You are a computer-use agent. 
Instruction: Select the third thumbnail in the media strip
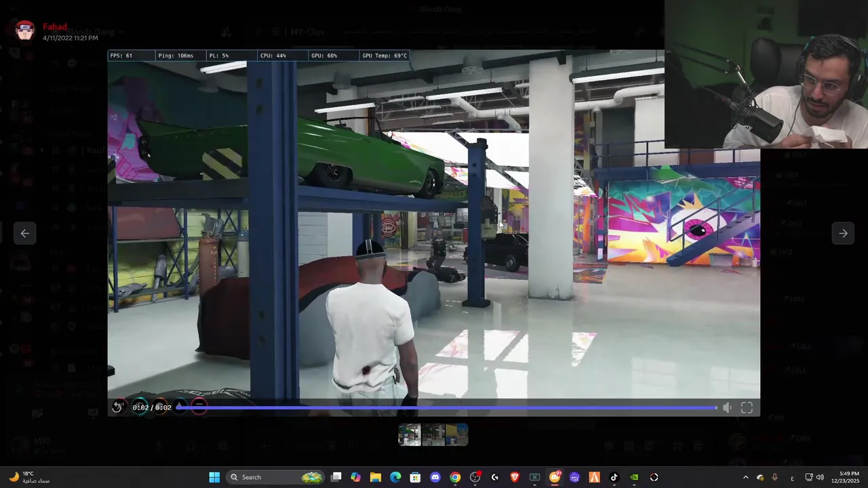click(456, 434)
